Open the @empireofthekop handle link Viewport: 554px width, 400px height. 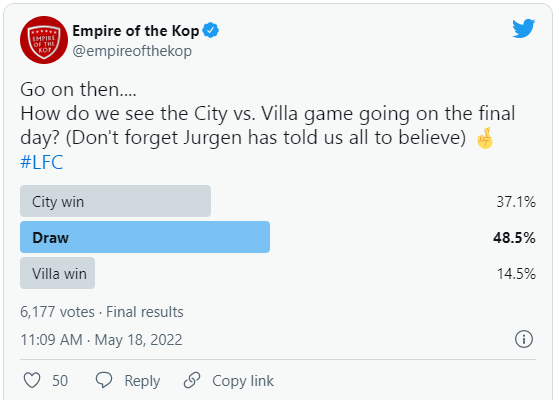132,51
